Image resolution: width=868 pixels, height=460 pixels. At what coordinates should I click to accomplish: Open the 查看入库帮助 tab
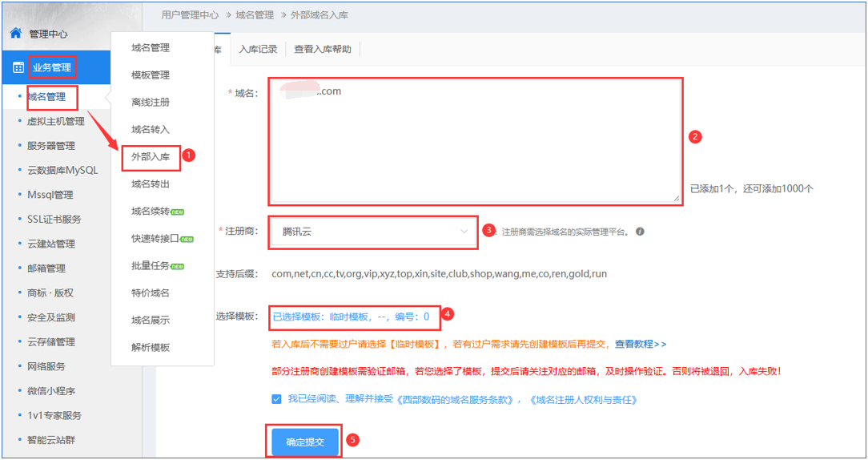[322, 49]
